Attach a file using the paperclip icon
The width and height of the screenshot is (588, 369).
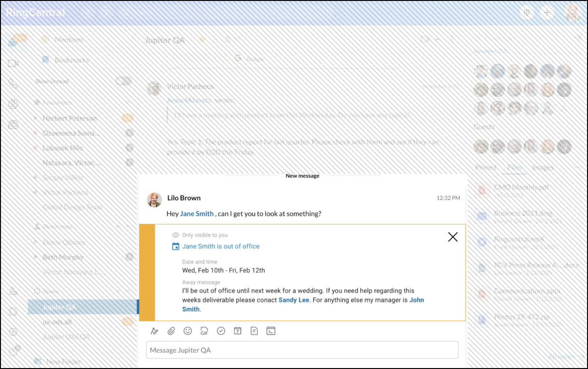(171, 330)
